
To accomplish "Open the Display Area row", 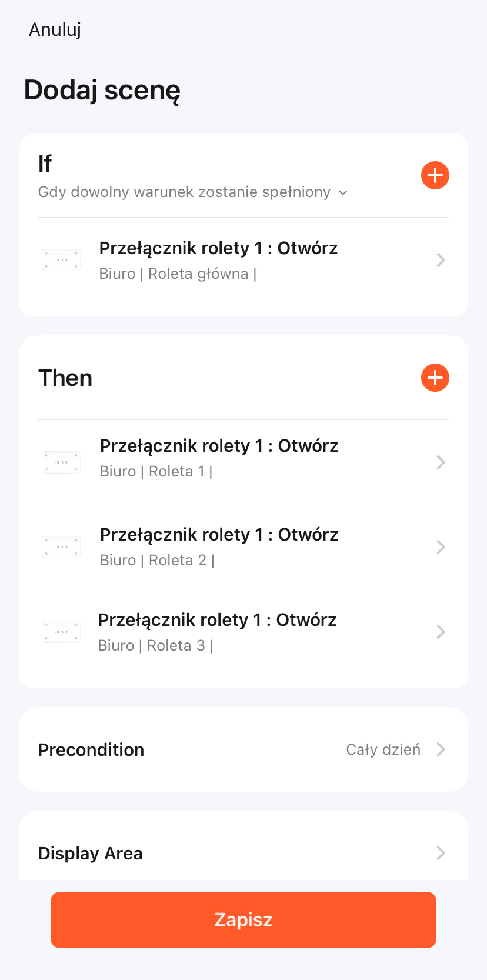I will tap(91, 853).
